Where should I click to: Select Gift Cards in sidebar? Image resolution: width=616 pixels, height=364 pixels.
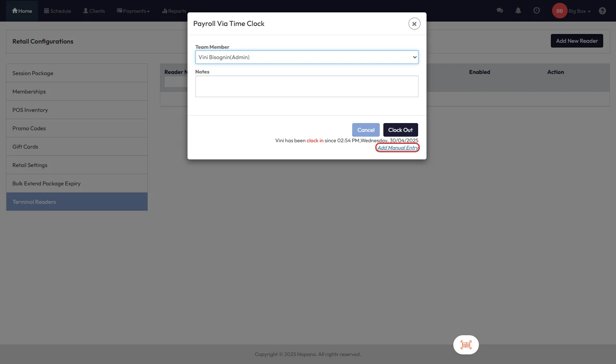[25, 147]
